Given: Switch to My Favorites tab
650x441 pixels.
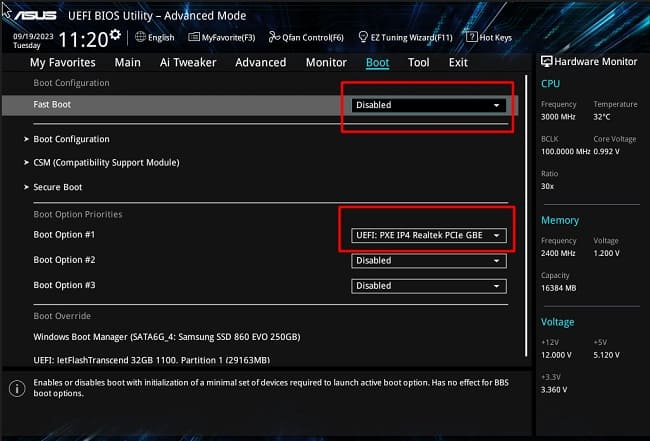Looking at the screenshot, I should coord(63,63).
